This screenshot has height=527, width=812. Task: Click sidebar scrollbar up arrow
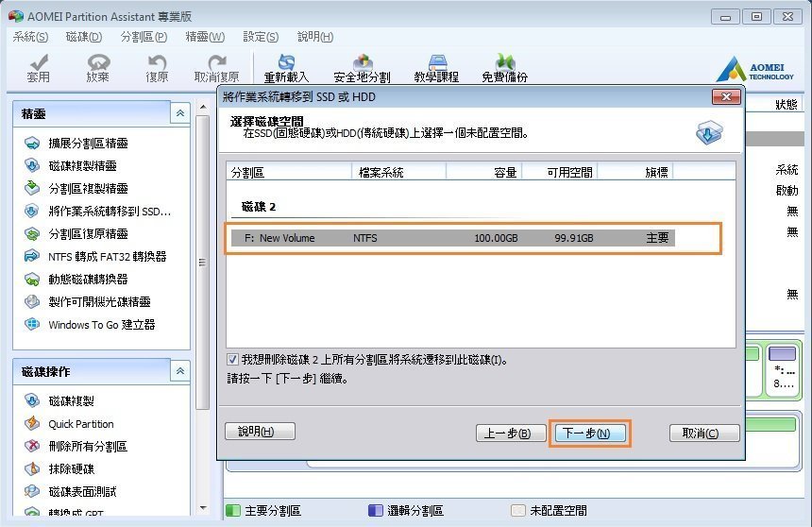coord(203,108)
